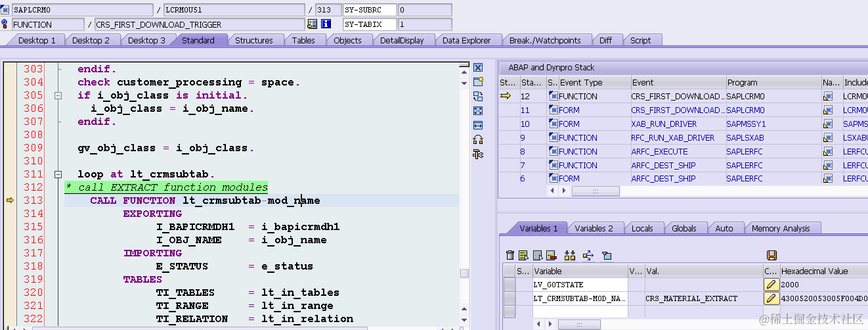Open the tool services headset icon
The image size is (868, 330).
[x=478, y=139]
